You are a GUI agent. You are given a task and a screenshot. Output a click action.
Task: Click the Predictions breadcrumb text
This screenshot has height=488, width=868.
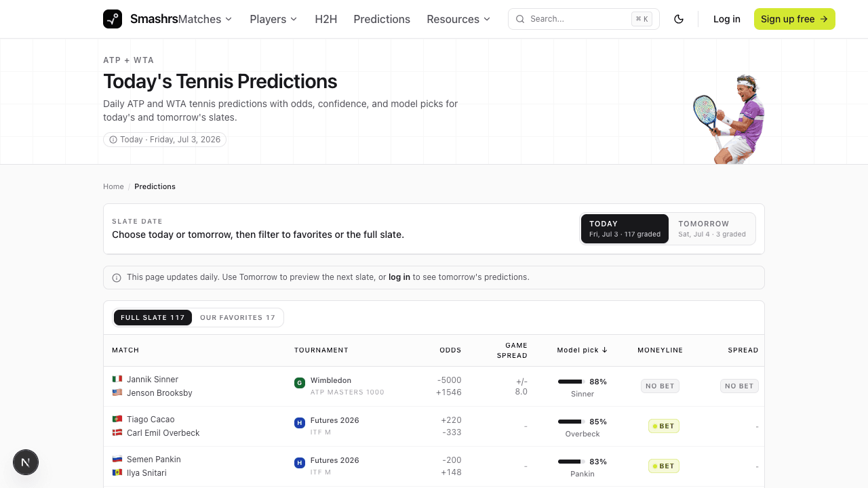pyautogui.click(x=155, y=186)
